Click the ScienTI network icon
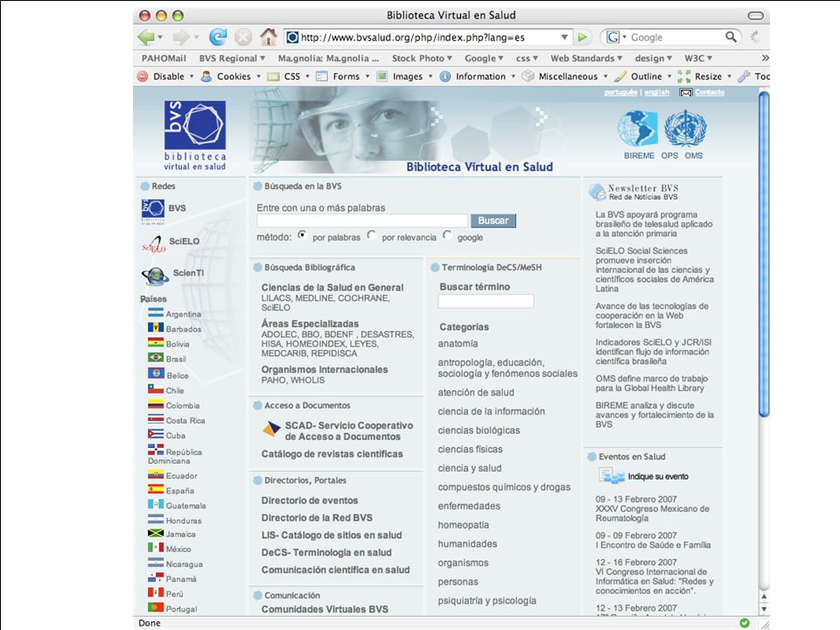Image resolution: width=840 pixels, height=630 pixels. coord(156,276)
